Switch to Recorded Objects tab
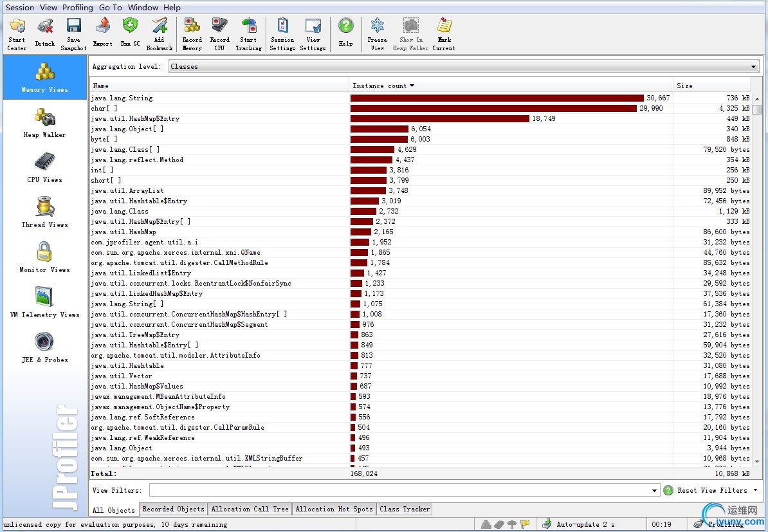Viewport: 768px width, 532px height. pos(174,509)
